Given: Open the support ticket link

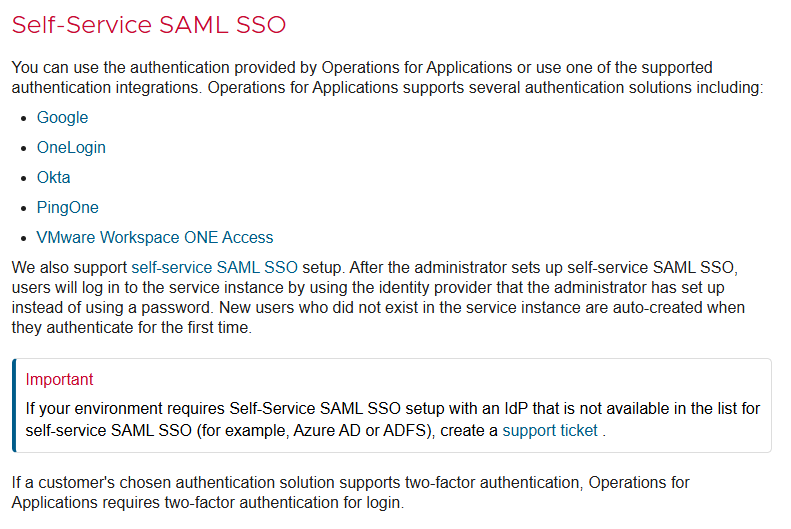Looking at the screenshot, I should [x=549, y=431].
